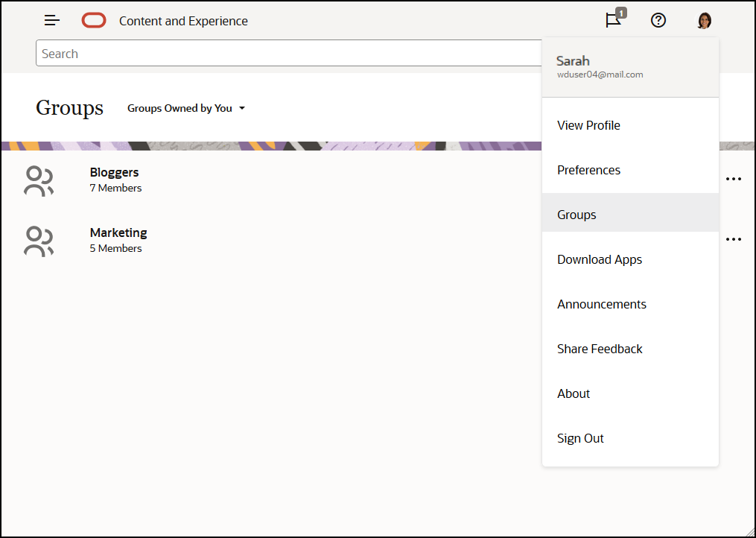756x538 pixels.
Task: Sign Out using the user menu
Action: pos(580,438)
